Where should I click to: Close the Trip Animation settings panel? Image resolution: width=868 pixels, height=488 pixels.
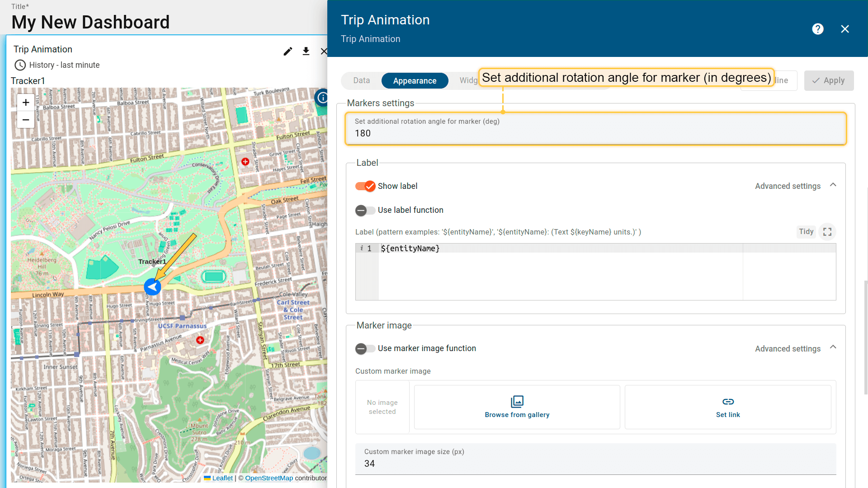tap(844, 29)
